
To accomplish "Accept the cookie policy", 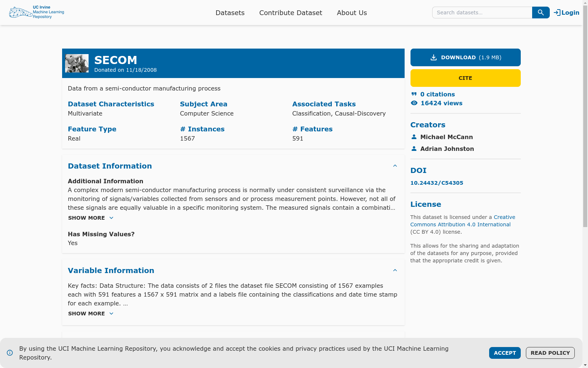I will coord(505,353).
